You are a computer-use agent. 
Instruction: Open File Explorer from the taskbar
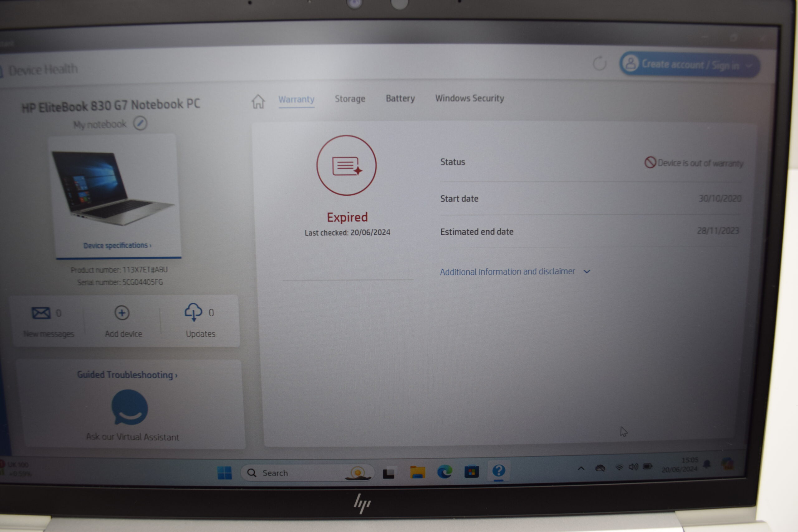[x=417, y=472]
